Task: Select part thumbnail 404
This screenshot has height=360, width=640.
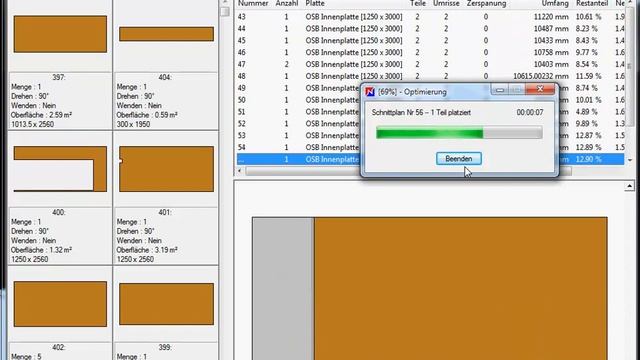Action: (166, 34)
